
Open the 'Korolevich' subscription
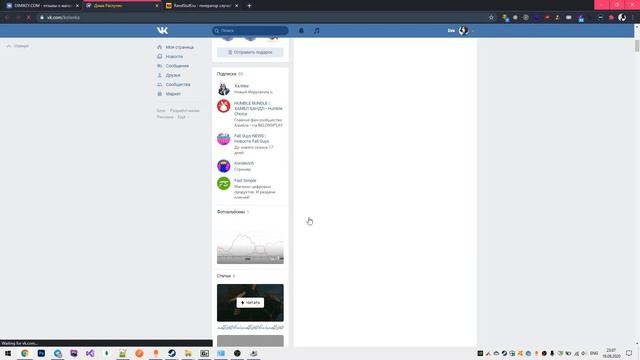pos(244,163)
